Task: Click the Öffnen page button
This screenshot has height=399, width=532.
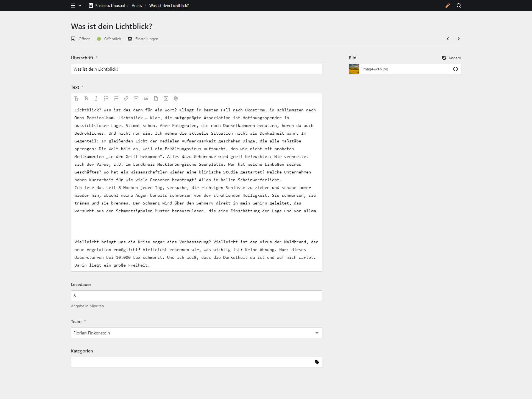Action: coord(81,39)
